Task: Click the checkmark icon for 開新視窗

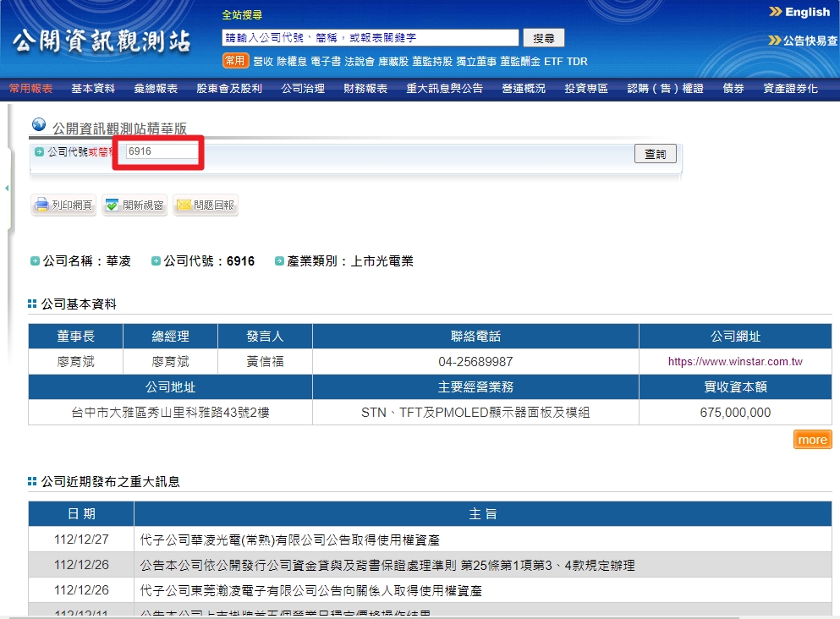Action: click(x=112, y=205)
